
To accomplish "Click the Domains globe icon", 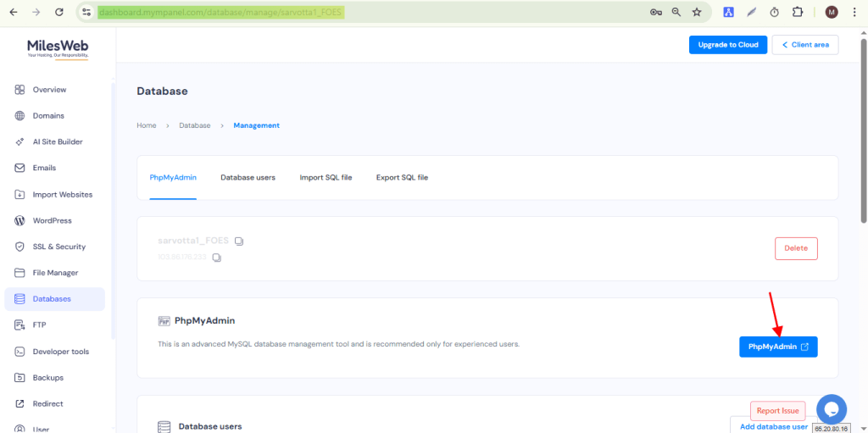I will (20, 116).
